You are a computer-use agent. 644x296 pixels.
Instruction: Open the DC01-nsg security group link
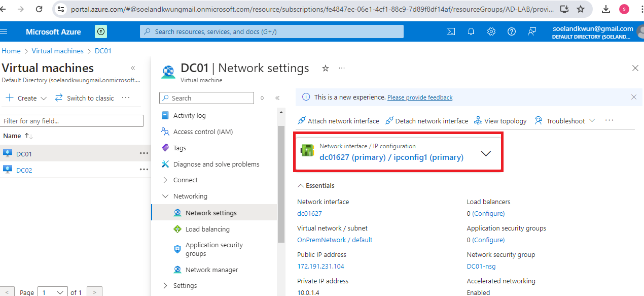point(481,266)
